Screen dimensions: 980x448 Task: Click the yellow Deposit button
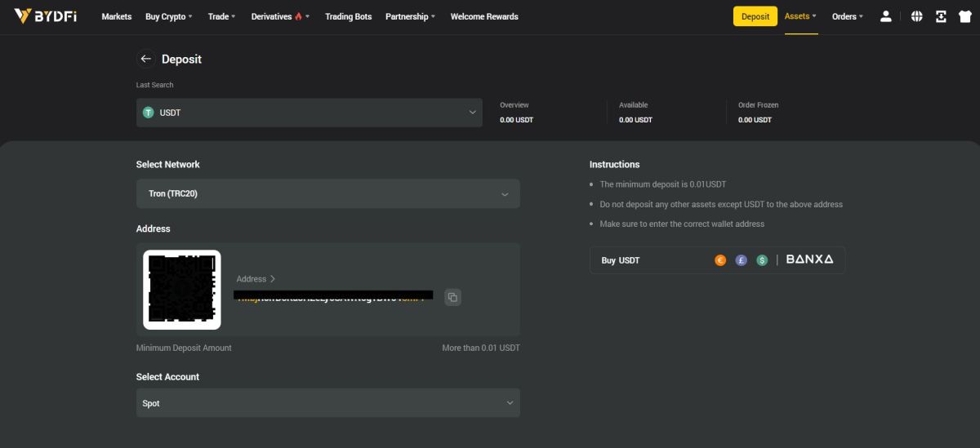click(x=755, y=16)
